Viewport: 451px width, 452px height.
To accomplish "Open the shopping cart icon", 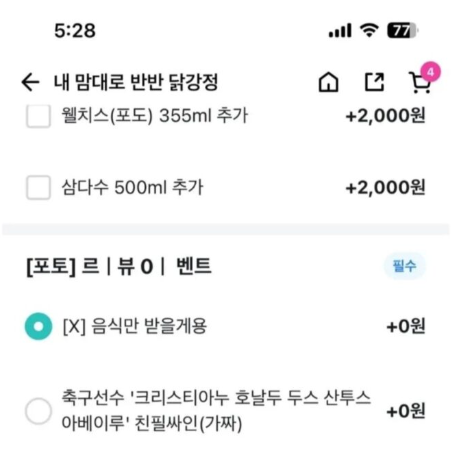I will (x=420, y=83).
